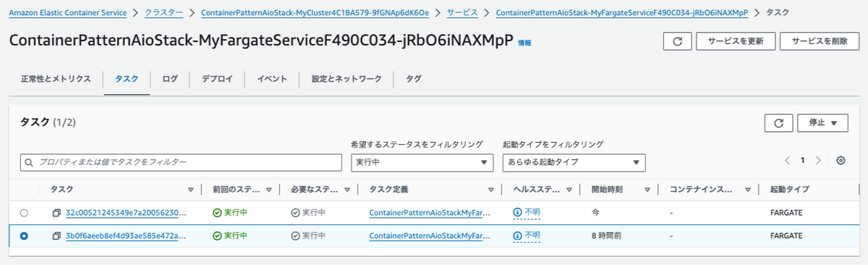Open MyFargateServiceF490C034 breadcrumb link

622,13
